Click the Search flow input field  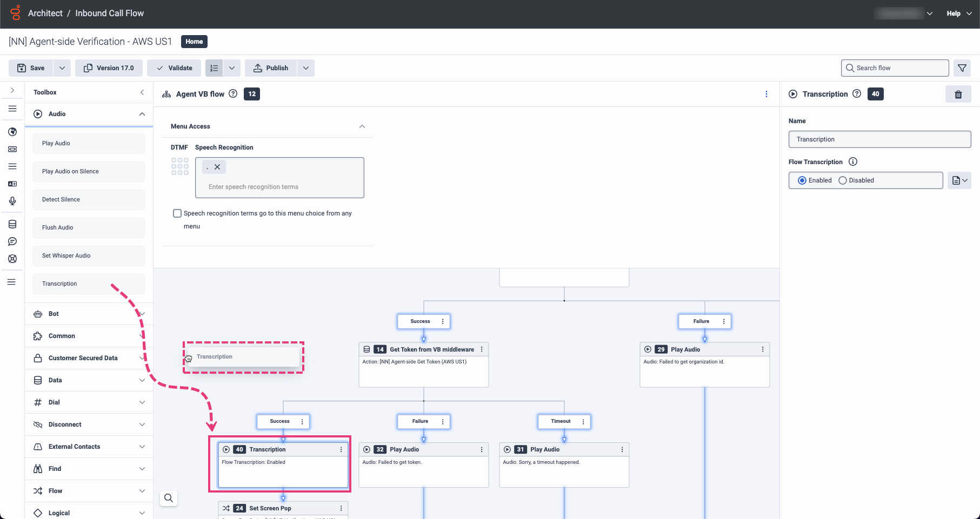tap(899, 68)
